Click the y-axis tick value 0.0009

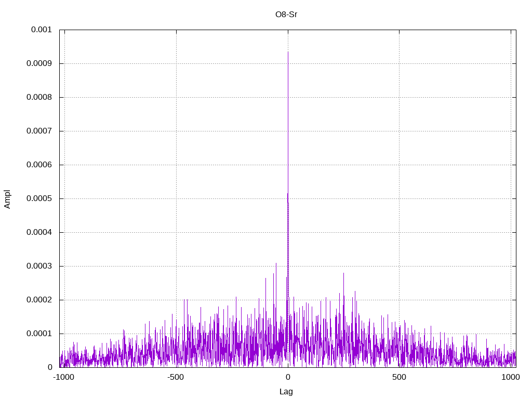pyautogui.click(x=39, y=63)
